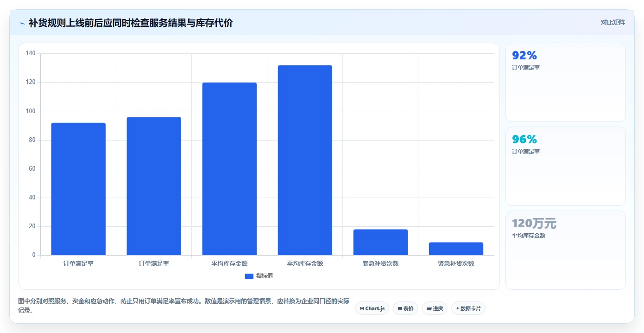The image size is (644, 333).
Task: Toggle the 指标值 legend color box
Action: [249, 276]
